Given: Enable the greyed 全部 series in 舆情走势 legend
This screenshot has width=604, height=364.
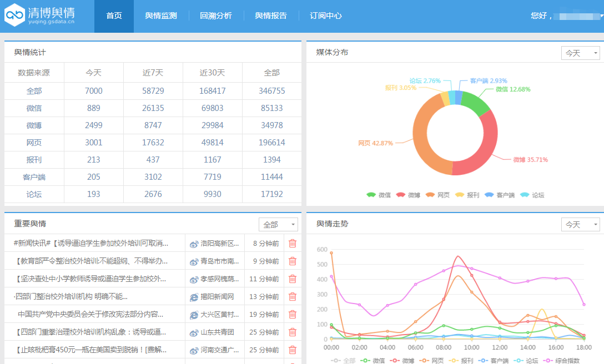Looking at the screenshot, I should tap(343, 361).
